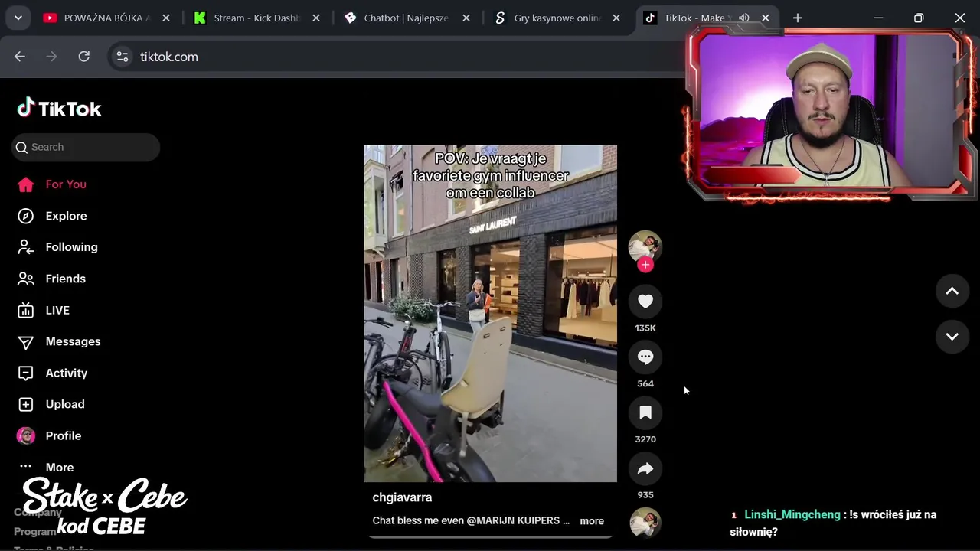Image resolution: width=980 pixels, height=551 pixels.
Task: Focus the TikTok Search field
Action: [86, 147]
